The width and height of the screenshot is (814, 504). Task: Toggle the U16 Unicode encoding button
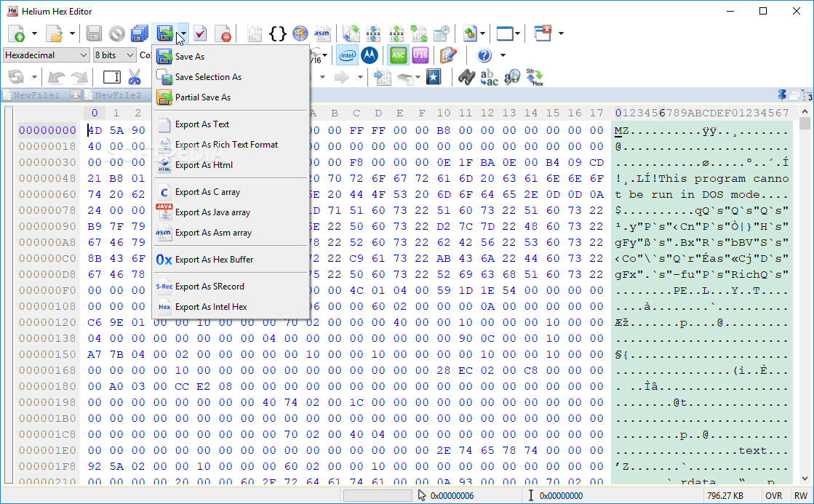point(420,55)
